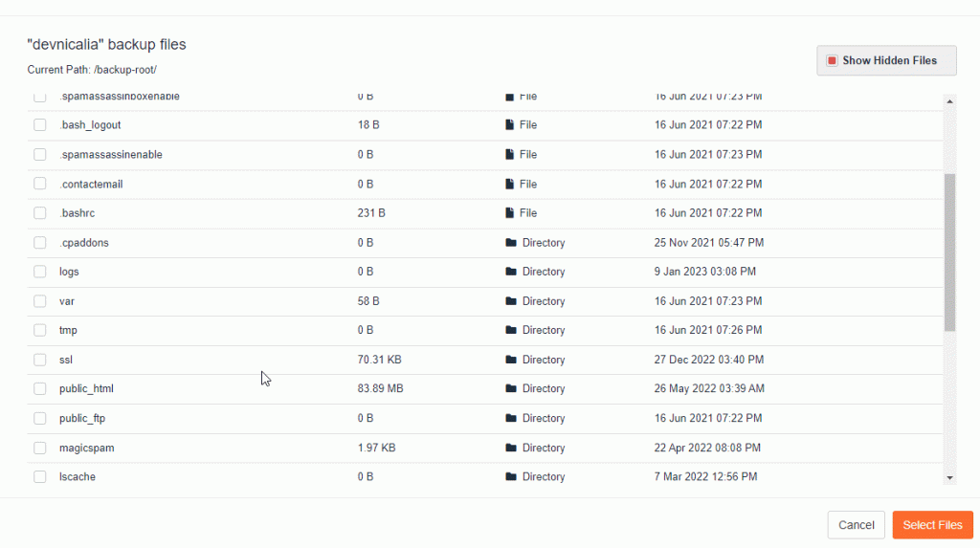This screenshot has width=980, height=548.
Task: Open the tmp directory
Action: 68,330
